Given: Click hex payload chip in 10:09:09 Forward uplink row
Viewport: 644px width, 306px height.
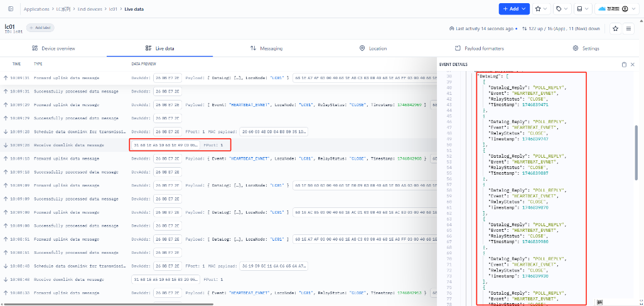Looking at the screenshot, I should click(365, 185).
